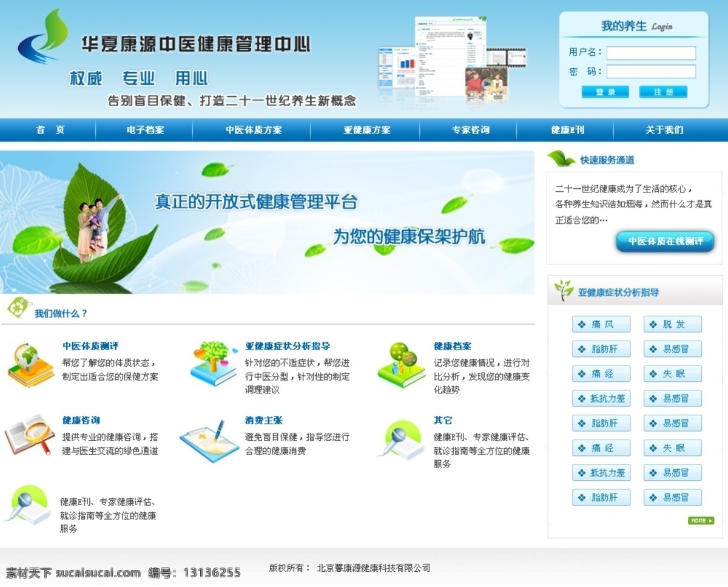Open the 健康档案 heading link
This screenshot has width=728, height=587.
pos(452,346)
